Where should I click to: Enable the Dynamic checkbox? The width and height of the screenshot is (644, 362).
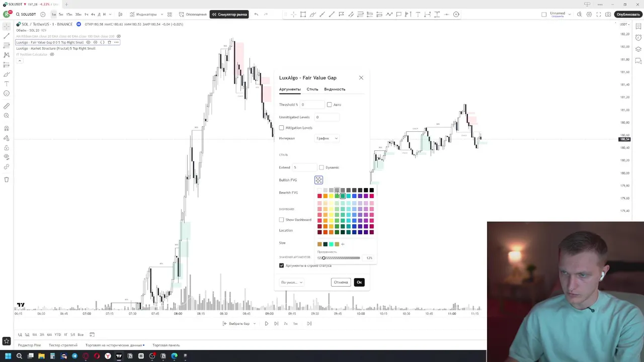click(x=321, y=167)
